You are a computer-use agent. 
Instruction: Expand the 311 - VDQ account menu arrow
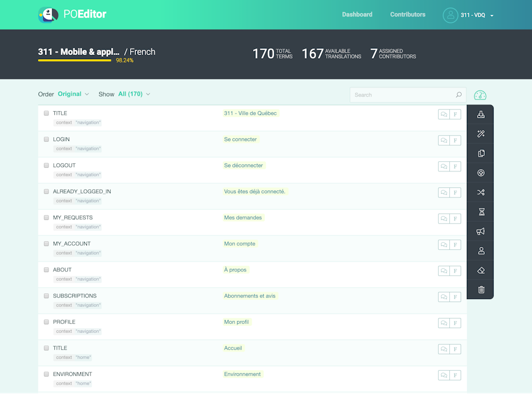point(492,15)
